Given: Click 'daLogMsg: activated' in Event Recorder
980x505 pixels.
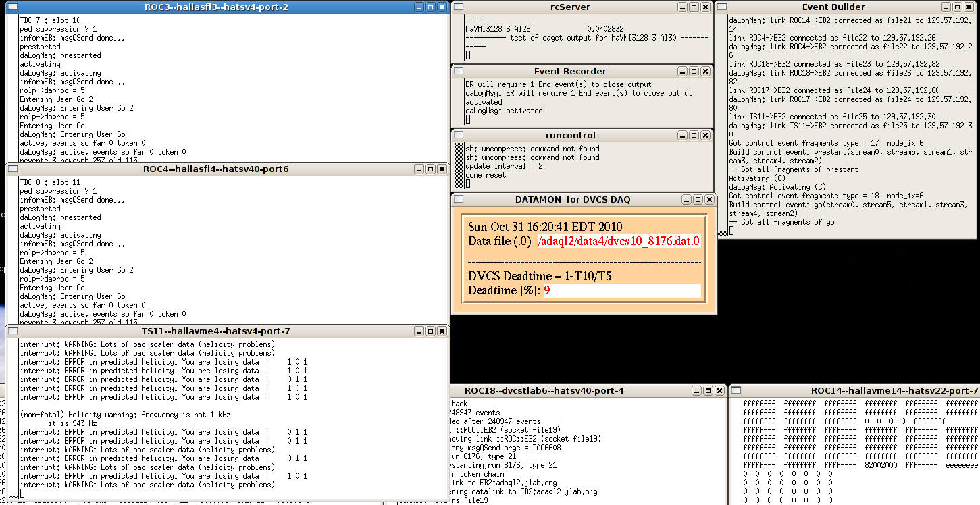Looking at the screenshot, I should click(504, 111).
